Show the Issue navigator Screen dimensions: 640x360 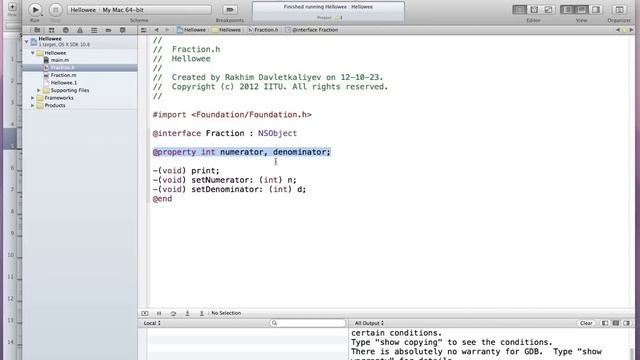click(80, 30)
